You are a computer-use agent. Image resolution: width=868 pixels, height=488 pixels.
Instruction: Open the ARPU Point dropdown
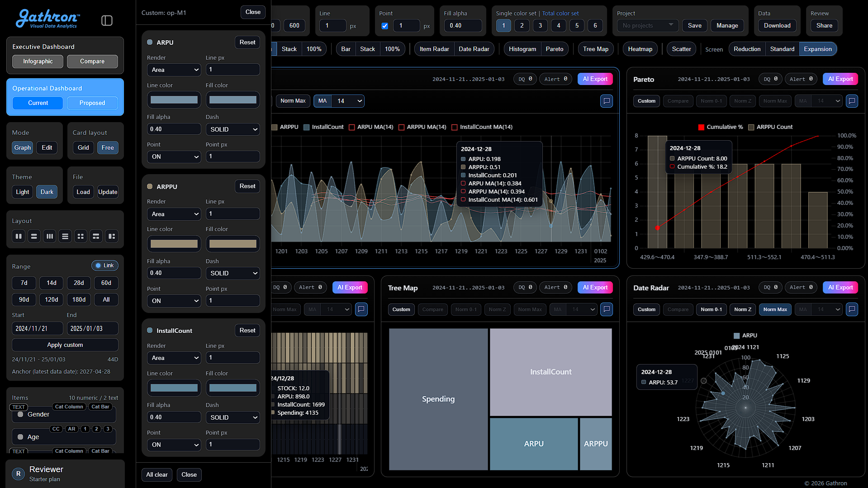174,156
